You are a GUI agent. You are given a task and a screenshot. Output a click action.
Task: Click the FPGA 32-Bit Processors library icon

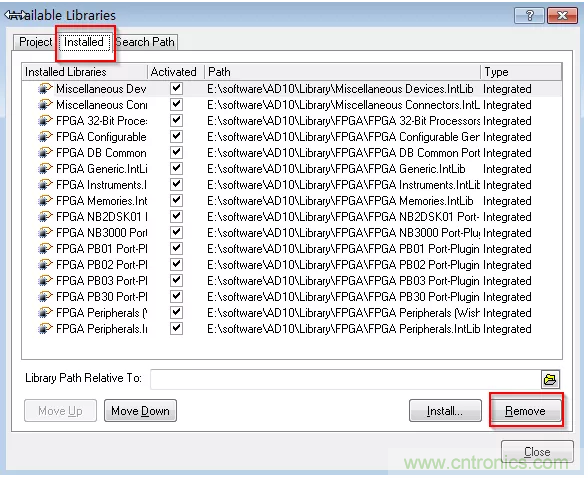click(45, 121)
